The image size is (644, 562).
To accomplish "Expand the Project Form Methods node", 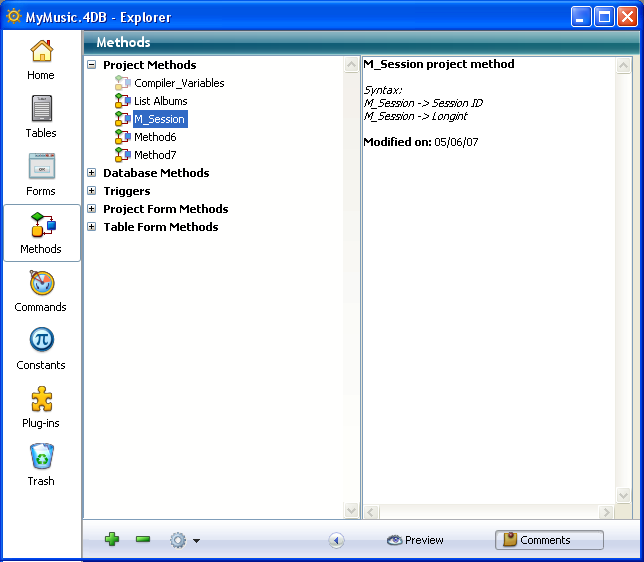I will click(x=92, y=209).
